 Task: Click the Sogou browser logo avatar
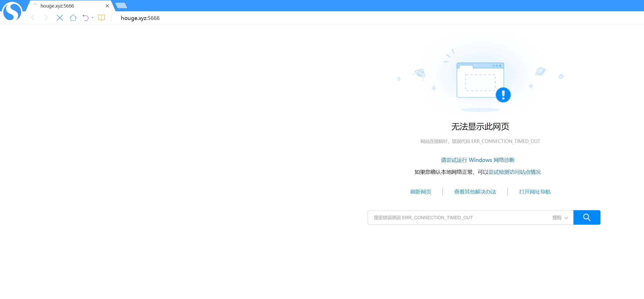tap(12, 12)
